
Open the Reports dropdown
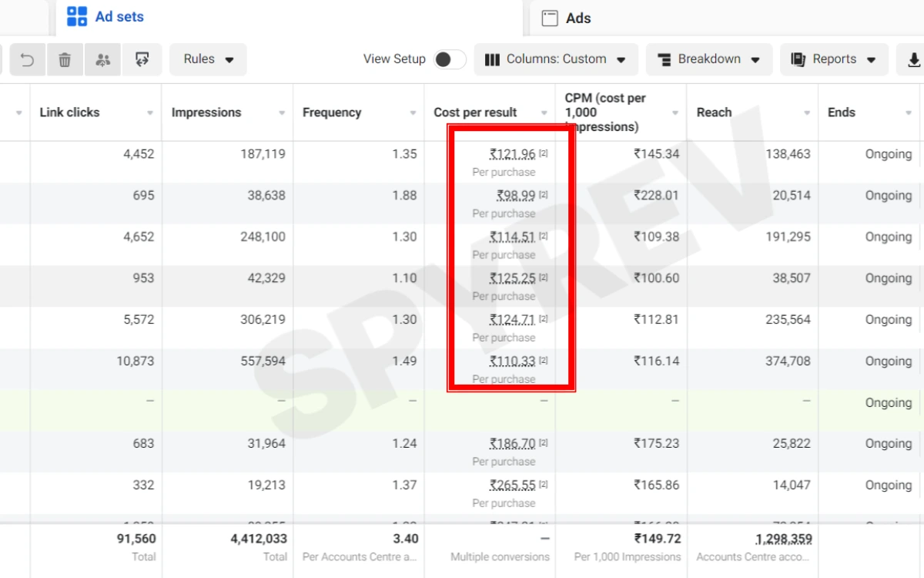(x=834, y=59)
